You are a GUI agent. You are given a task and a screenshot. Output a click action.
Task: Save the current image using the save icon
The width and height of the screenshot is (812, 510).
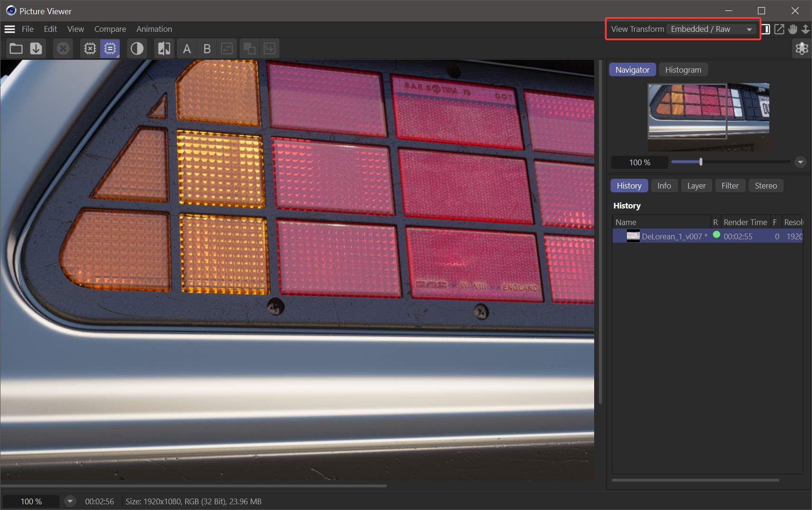click(x=36, y=48)
